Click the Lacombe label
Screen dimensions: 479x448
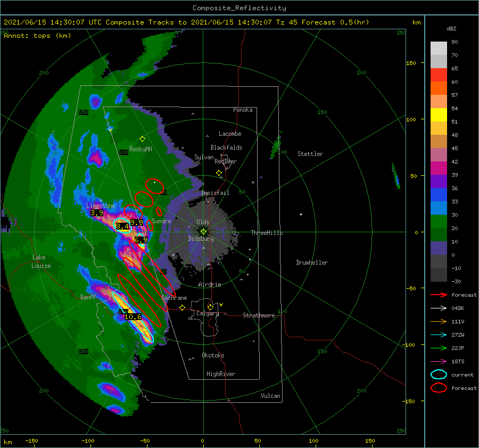(x=230, y=134)
